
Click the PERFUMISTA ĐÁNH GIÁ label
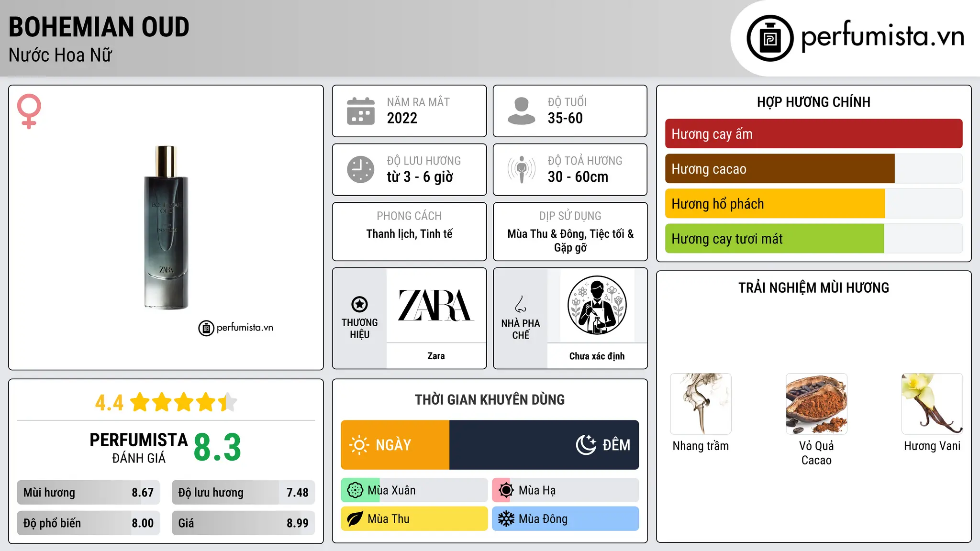[x=139, y=448]
